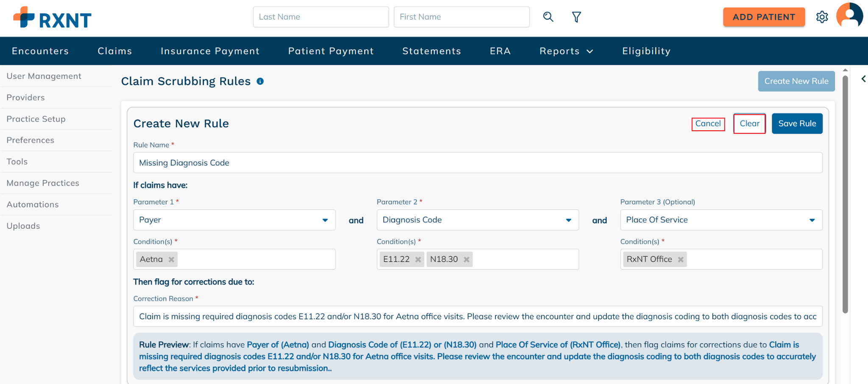Remove the RxNT Office condition tag
The image size is (868, 384).
681,260
